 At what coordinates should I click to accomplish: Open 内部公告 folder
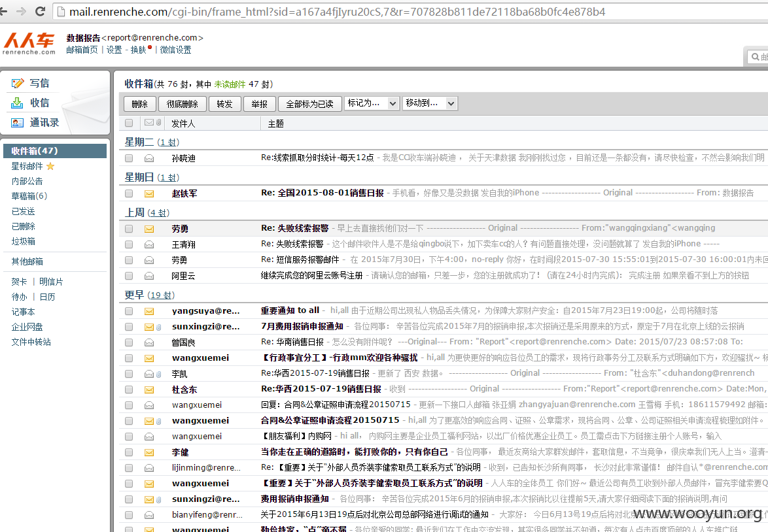[27, 181]
